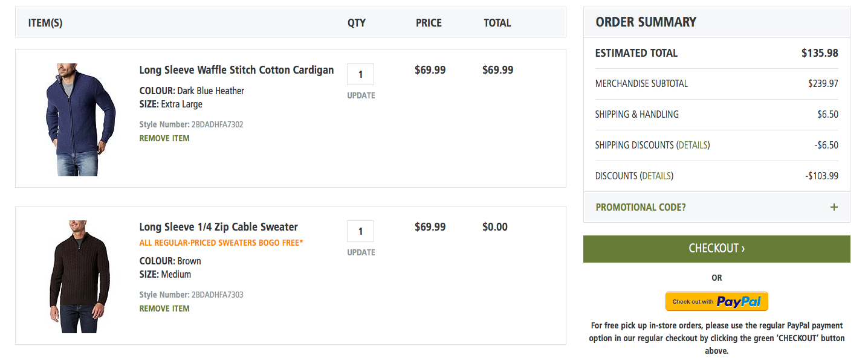Click the Order Summary heading

[646, 22]
